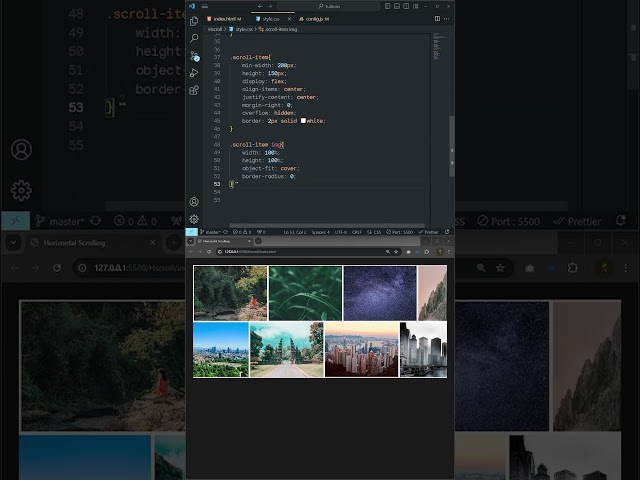Change the end of line sequence via CRLF

click(357, 232)
